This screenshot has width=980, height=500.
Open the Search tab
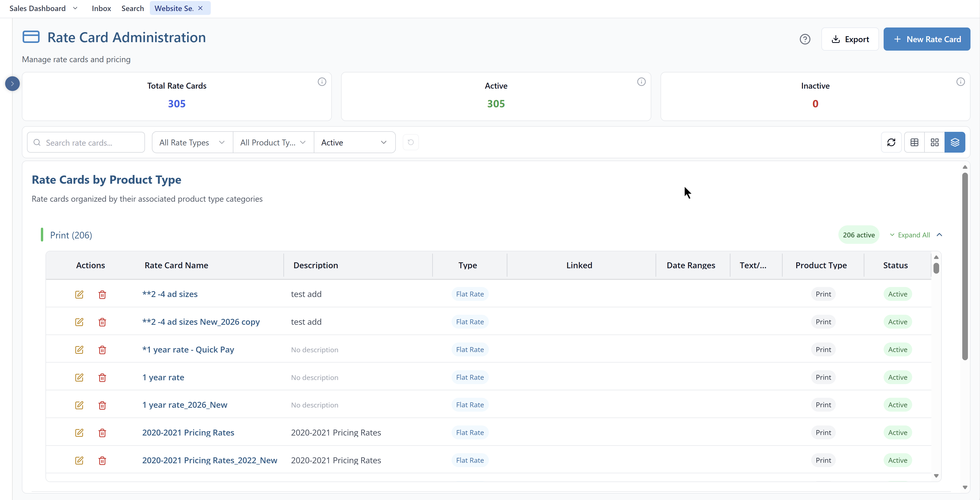tap(132, 8)
